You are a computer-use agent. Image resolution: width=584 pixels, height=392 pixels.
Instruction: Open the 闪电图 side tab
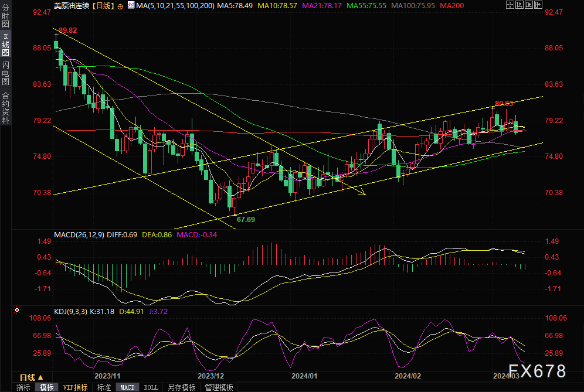pyautogui.click(x=6, y=73)
